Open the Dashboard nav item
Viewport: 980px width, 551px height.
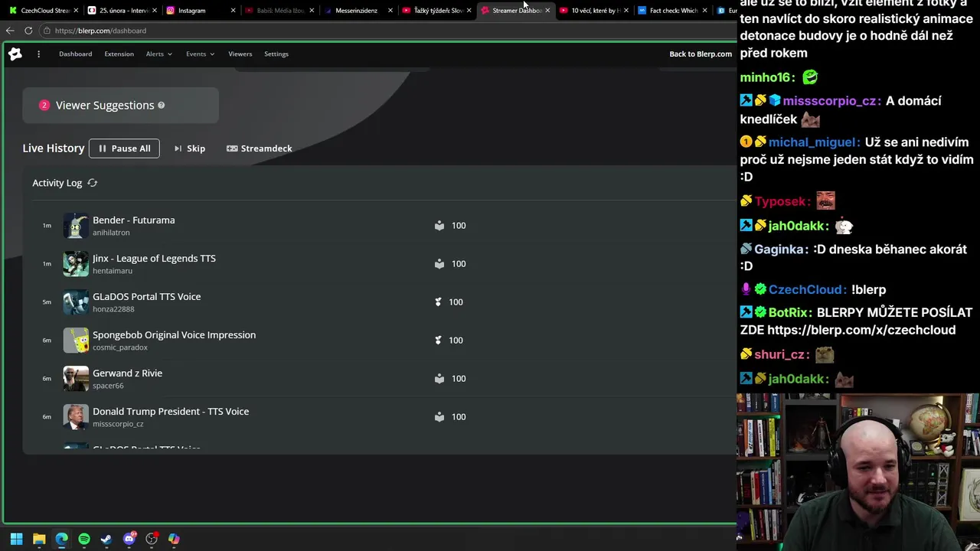(75, 54)
